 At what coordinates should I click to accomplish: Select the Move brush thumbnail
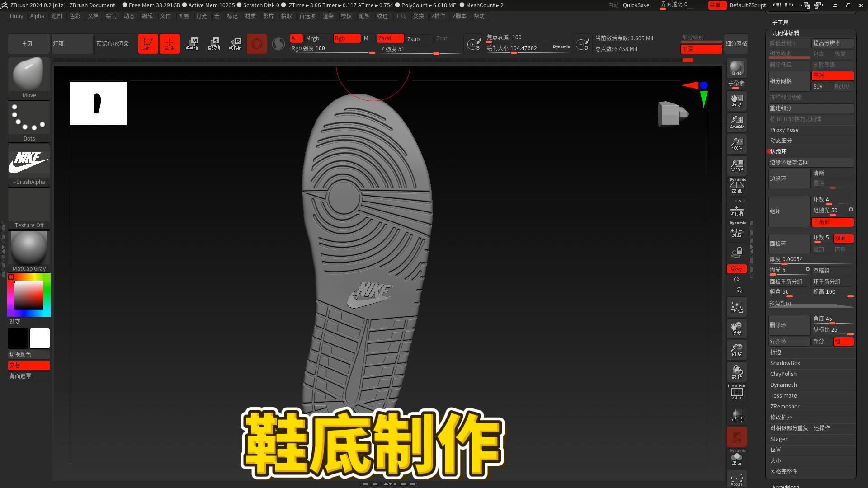[x=29, y=78]
